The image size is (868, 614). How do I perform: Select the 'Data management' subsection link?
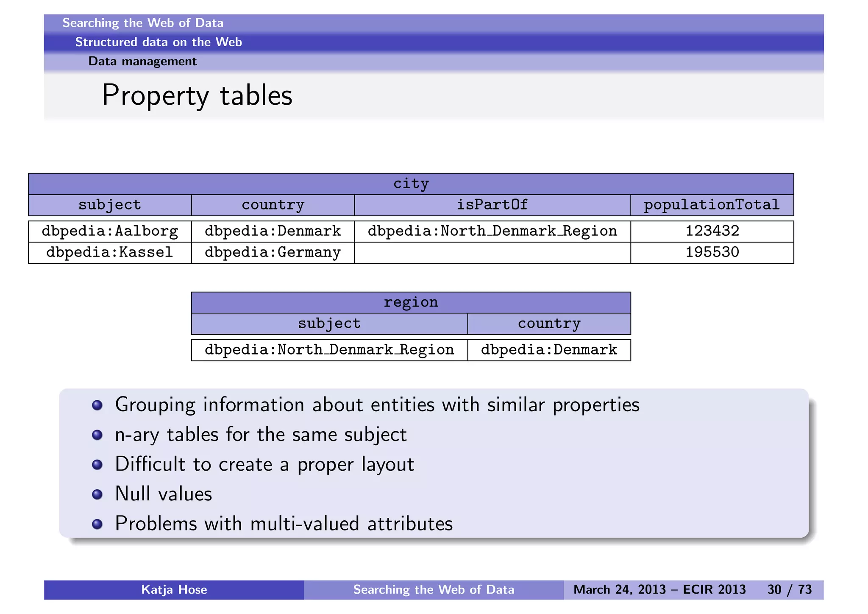pyautogui.click(x=142, y=61)
